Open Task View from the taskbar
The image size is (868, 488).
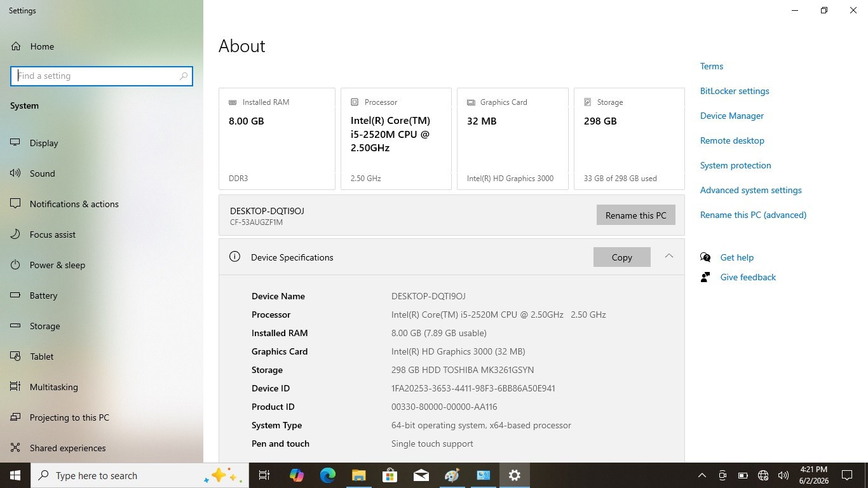point(264,475)
